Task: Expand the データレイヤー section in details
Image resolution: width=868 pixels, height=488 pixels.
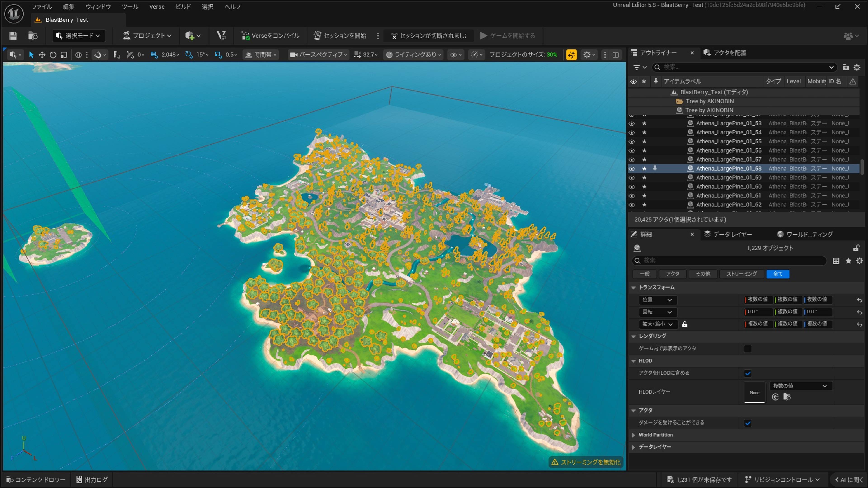Action: (633, 447)
